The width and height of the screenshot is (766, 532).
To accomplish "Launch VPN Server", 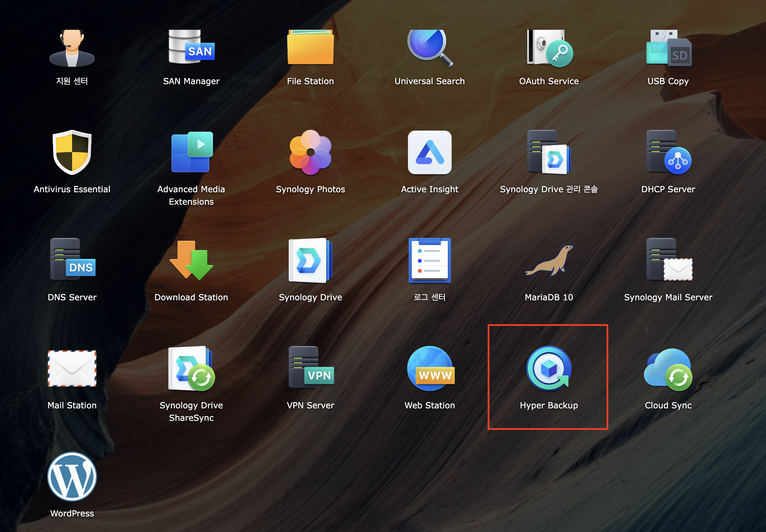I will pyautogui.click(x=310, y=369).
